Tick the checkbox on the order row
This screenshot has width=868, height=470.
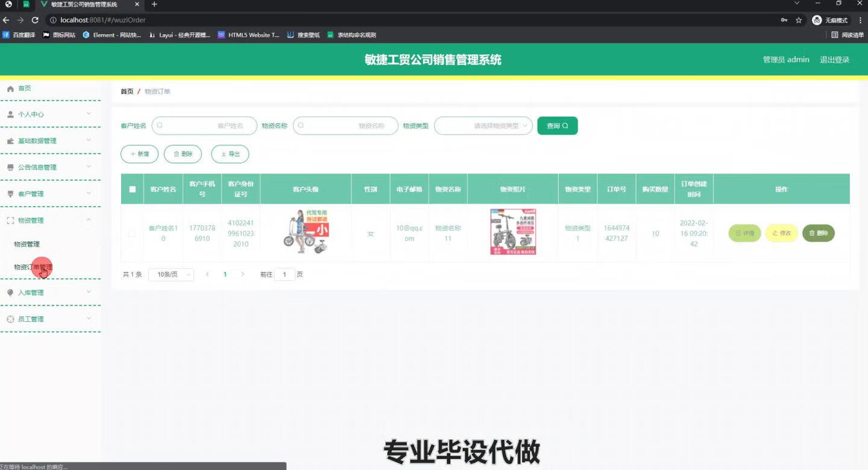132,233
